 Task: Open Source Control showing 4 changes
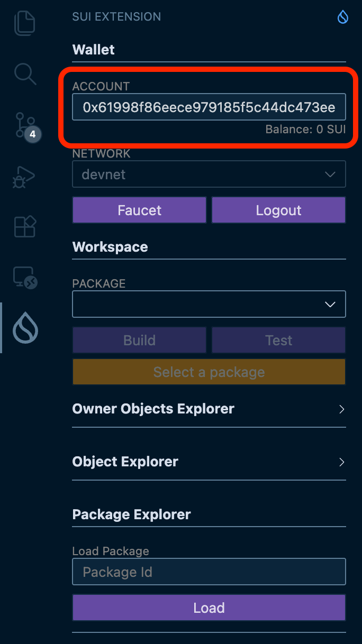tap(25, 126)
